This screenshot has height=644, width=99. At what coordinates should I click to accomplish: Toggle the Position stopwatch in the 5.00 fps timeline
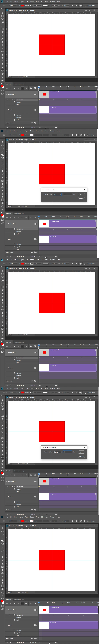tap(14, 631)
